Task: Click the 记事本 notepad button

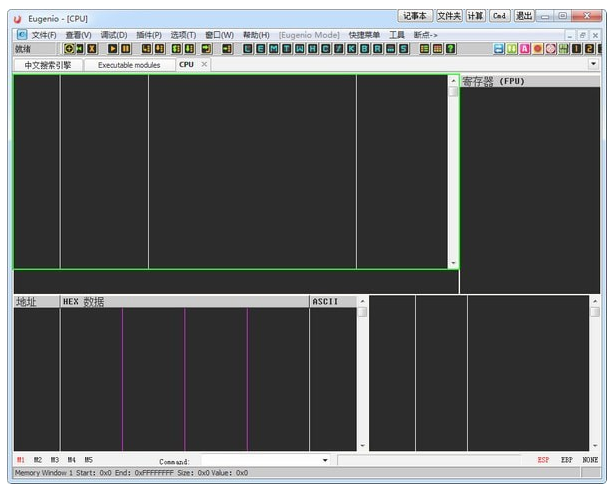Action: point(414,16)
